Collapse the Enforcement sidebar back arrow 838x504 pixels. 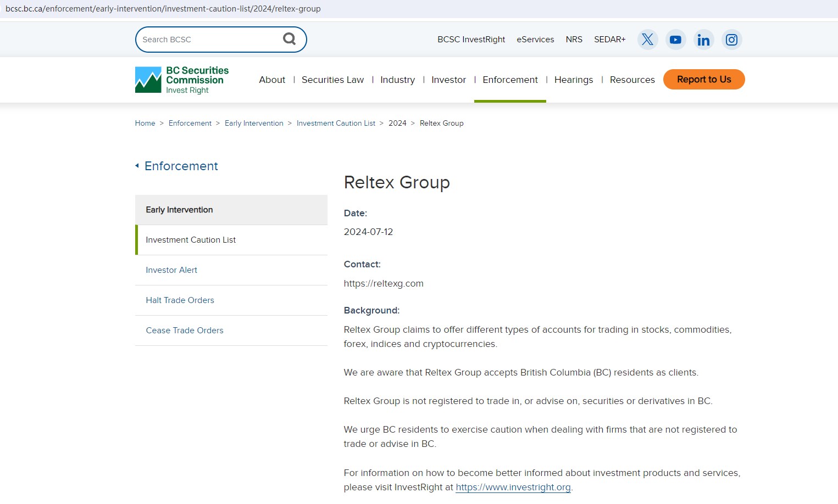pyautogui.click(x=137, y=166)
